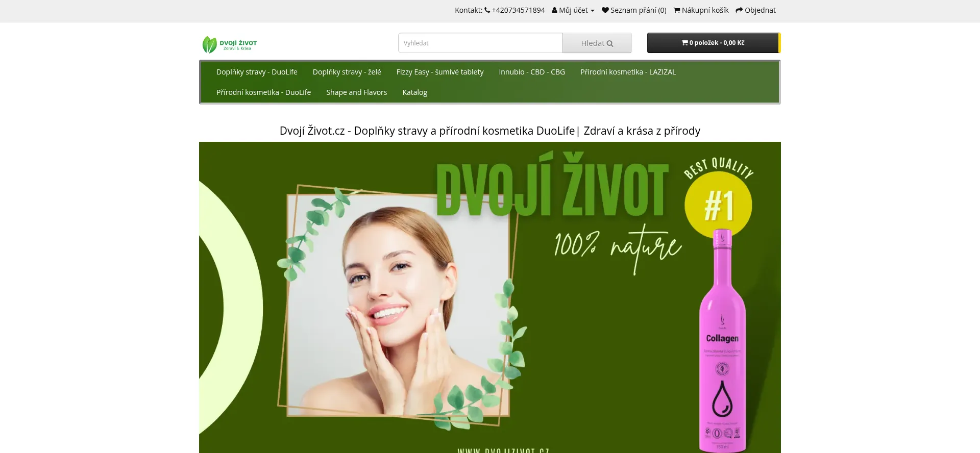
Task: Click the Dvojí Život logo
Action: (x=230, y=45)
